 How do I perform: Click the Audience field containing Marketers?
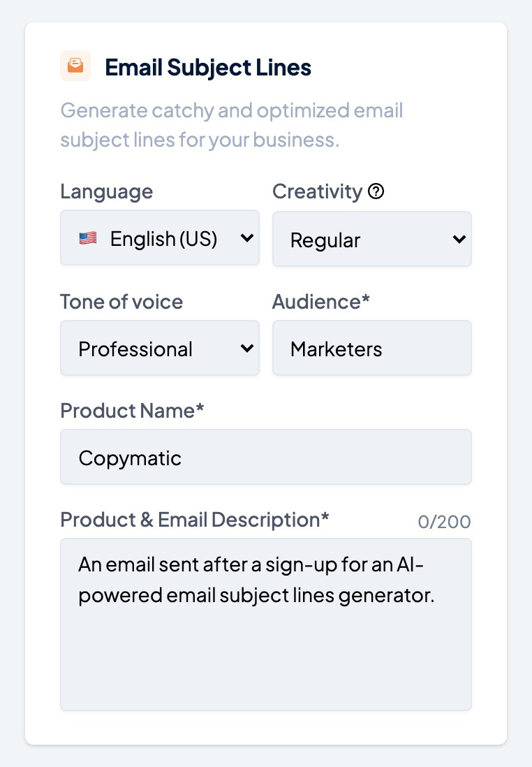(x=371, y=347)
